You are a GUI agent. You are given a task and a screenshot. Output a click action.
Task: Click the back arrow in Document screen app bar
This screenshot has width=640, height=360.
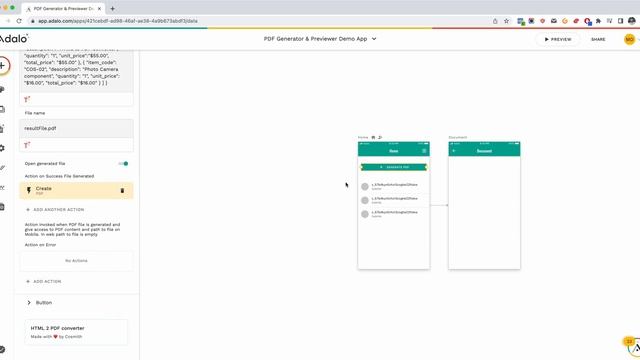(453, 151)
